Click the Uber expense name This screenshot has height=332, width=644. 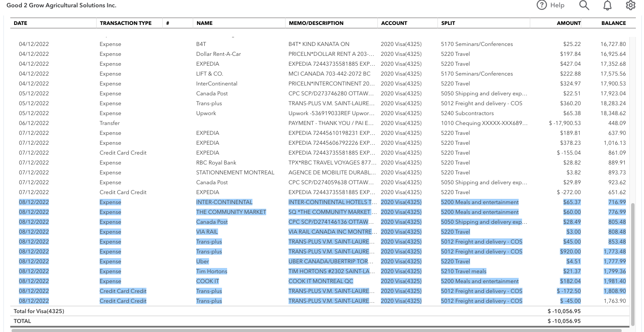(x=202, y=262)
